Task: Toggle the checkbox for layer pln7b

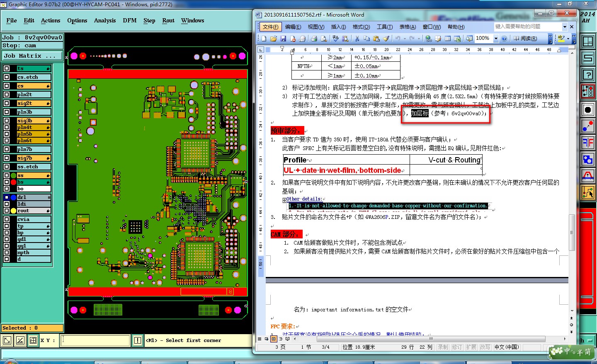Action: (7, 149)
